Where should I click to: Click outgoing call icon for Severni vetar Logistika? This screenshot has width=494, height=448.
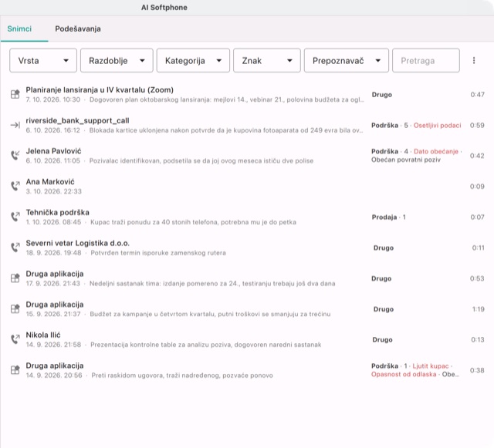15,248
